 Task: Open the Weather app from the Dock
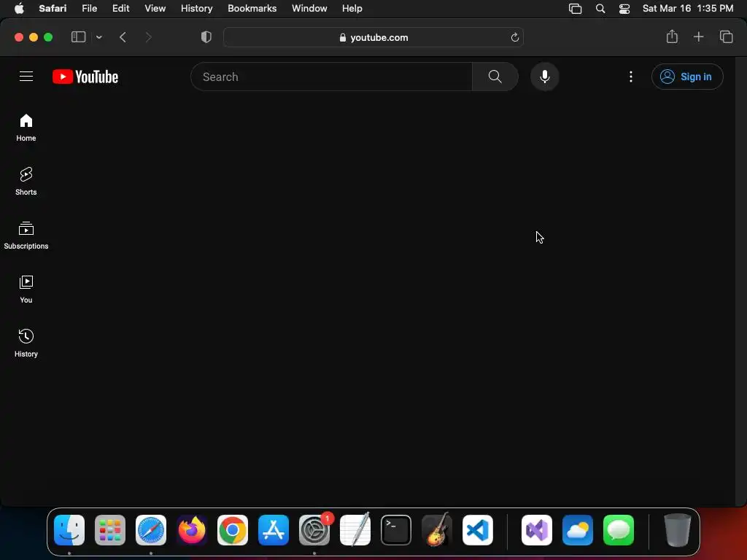pyautogui.click(x=578, y=530)
